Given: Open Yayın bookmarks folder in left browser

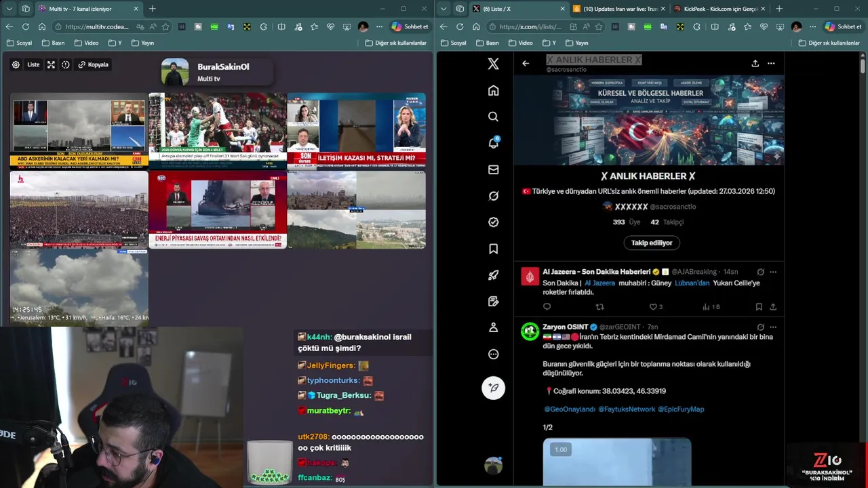Looking at the screenshot, I should [x=142, y=43].
